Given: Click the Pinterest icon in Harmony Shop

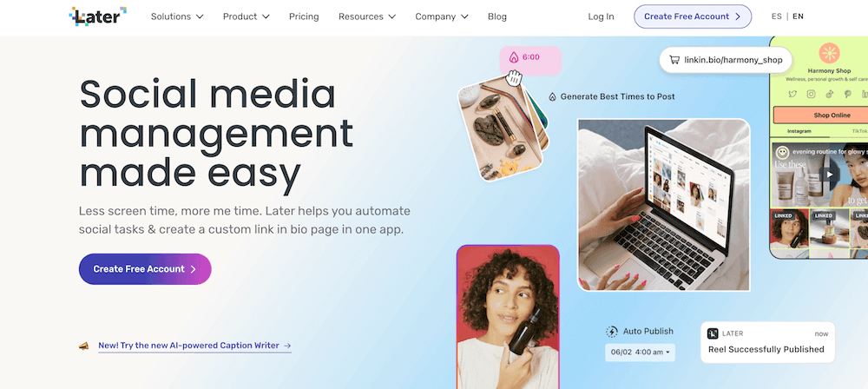Looking at the screenshot, I should pos(847,94).
